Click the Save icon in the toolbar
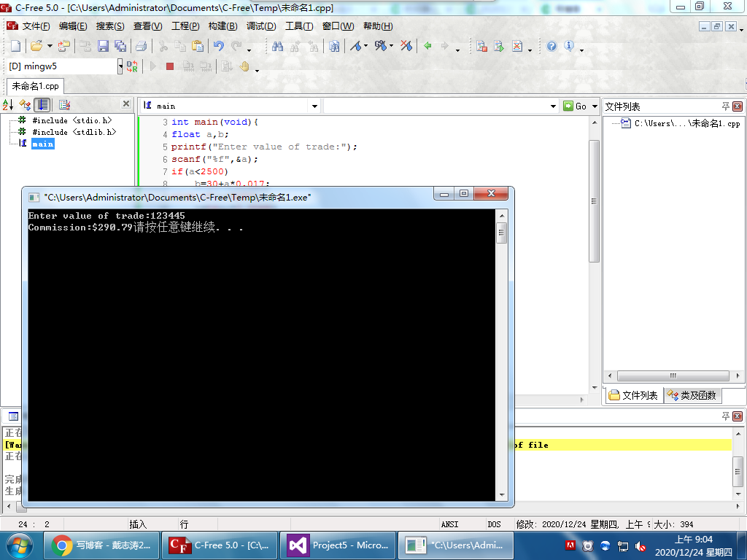 (x=103, y=46)
